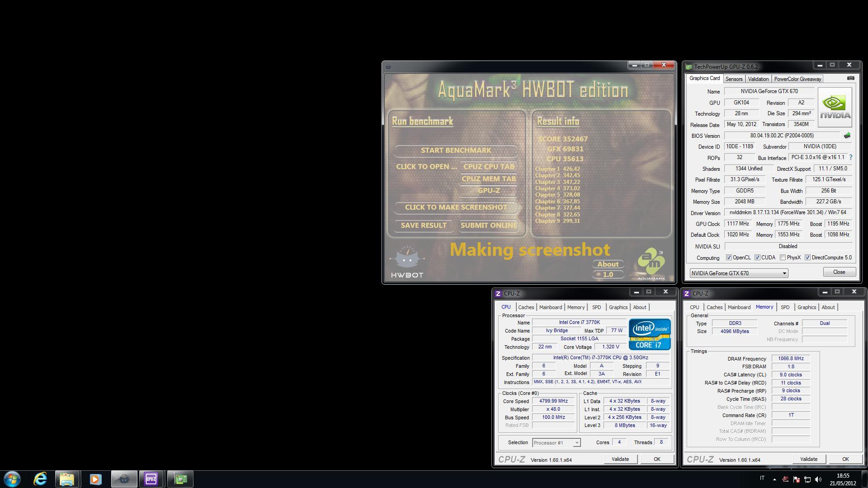Image resolution: width=868 pixels, height=488 pixels.
Task: Click the red ATI-style tray icon
Action: (x=785, y=479)
